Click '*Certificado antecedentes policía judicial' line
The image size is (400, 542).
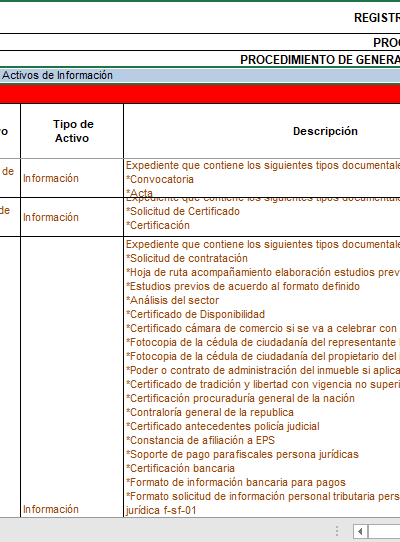[223, 426]
